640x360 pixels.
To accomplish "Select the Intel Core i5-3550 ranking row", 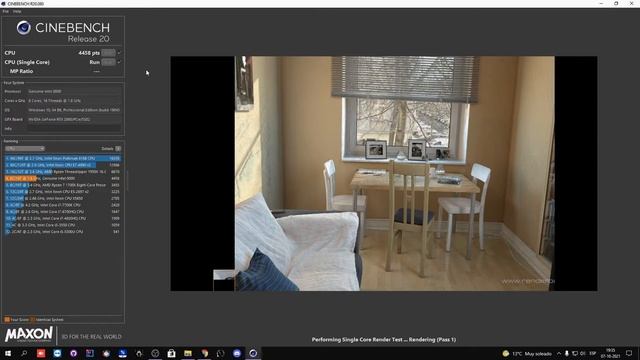I will pos(62,225).
